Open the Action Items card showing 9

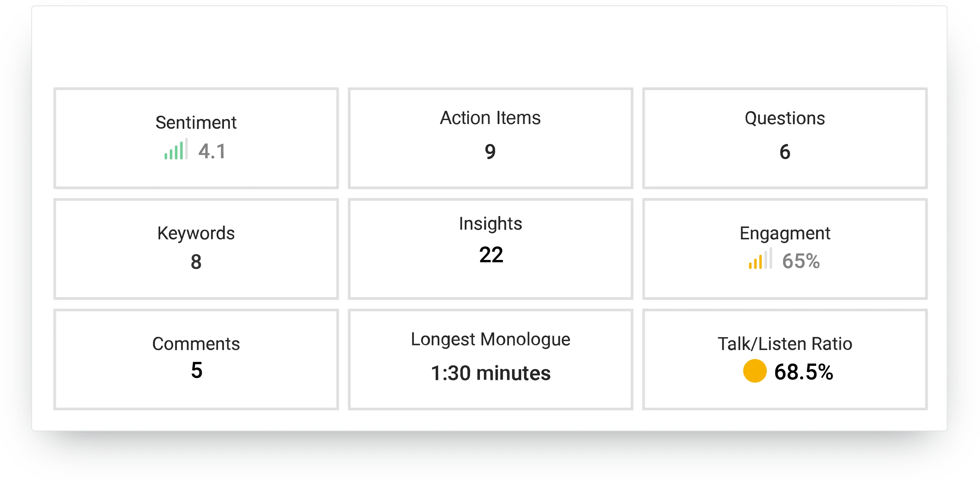[490, 139]
